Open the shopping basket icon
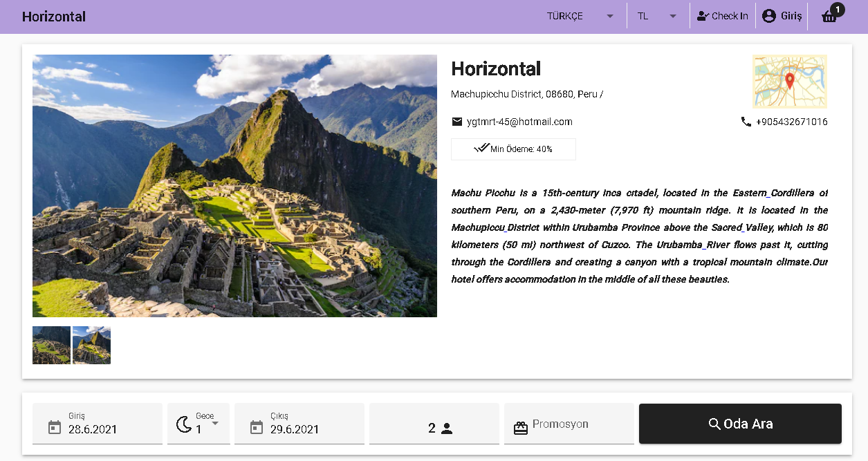 pos(829,17)
